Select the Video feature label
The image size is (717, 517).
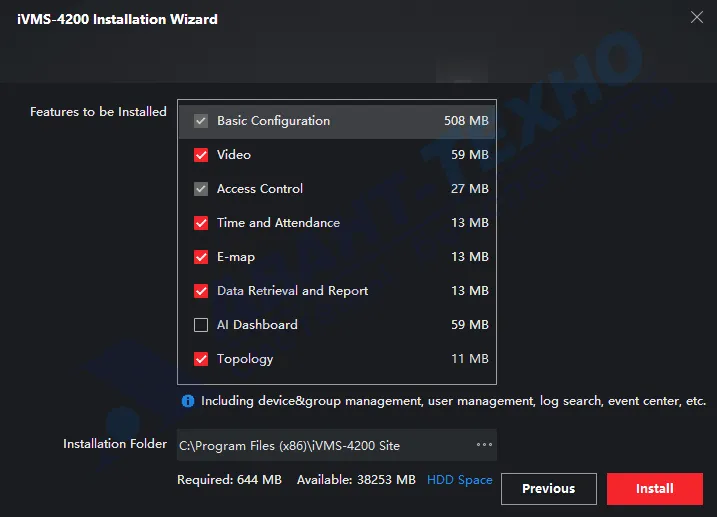pos(234,155)
